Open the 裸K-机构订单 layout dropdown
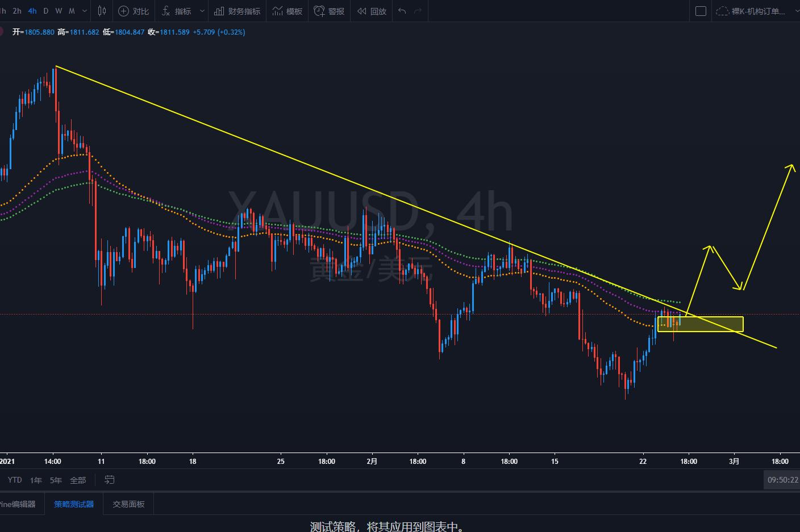Viewport: 800px width, 532px height. tap(756, 11)
